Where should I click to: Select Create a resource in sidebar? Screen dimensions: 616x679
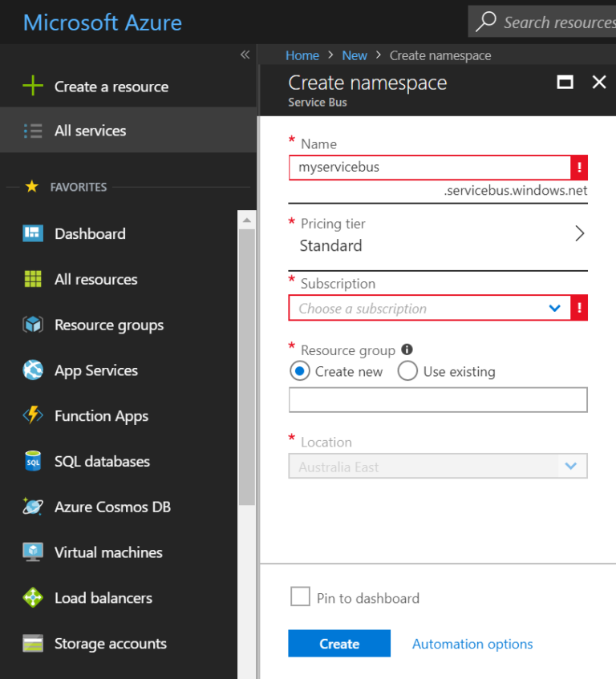coord(110,87)
